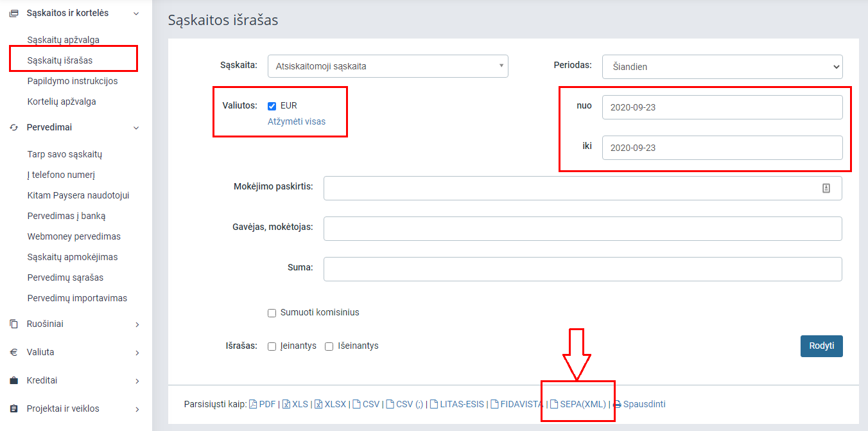Image resolution: width=868 pixels, height=431 pixels.
Task: Go to Pervedimas į banką menu item
Action: [x=66, y=216]
